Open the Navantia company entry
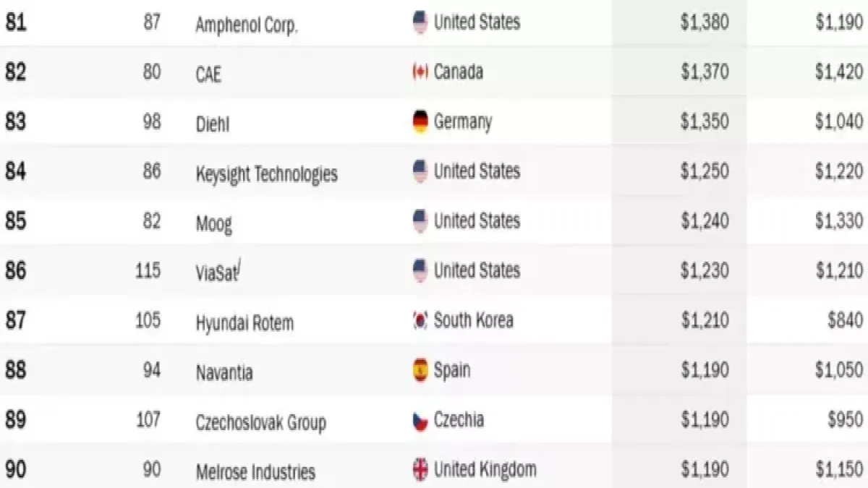 [x=224, y=372]
